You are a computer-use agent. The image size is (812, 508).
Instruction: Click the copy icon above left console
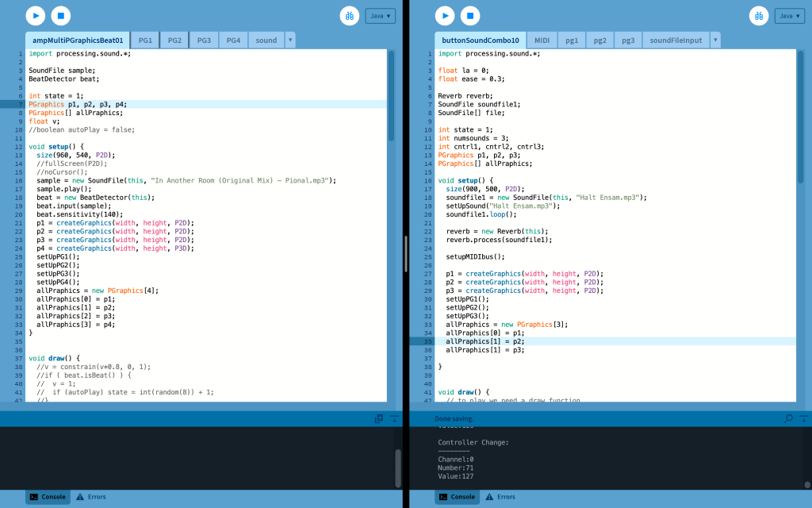pos(380,418)
